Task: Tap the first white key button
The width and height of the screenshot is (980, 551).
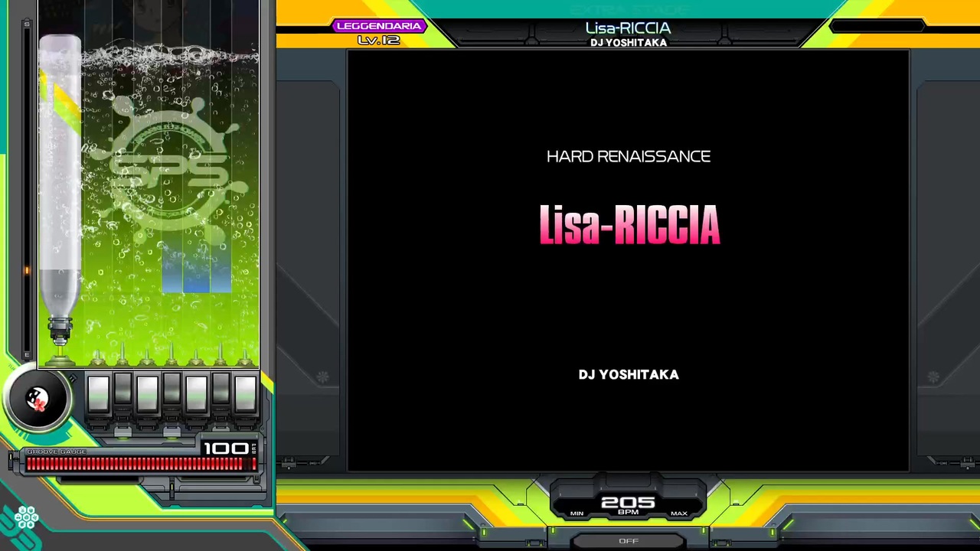Action: click(98, 394)
